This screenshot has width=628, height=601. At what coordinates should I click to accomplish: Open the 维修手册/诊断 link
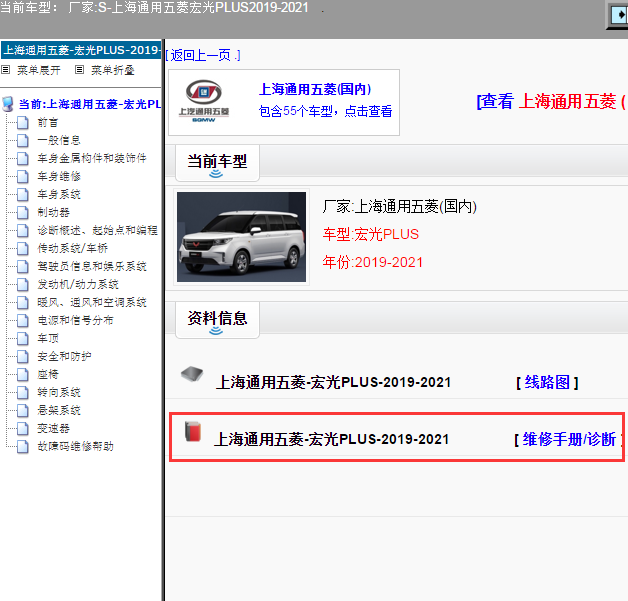point(569,439)
